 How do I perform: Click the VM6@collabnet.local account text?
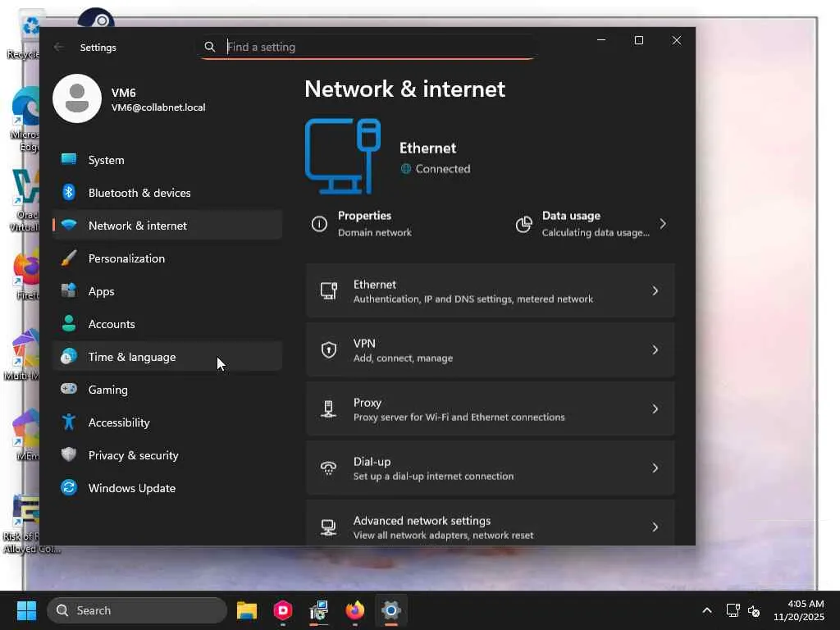tap(158, 107)
